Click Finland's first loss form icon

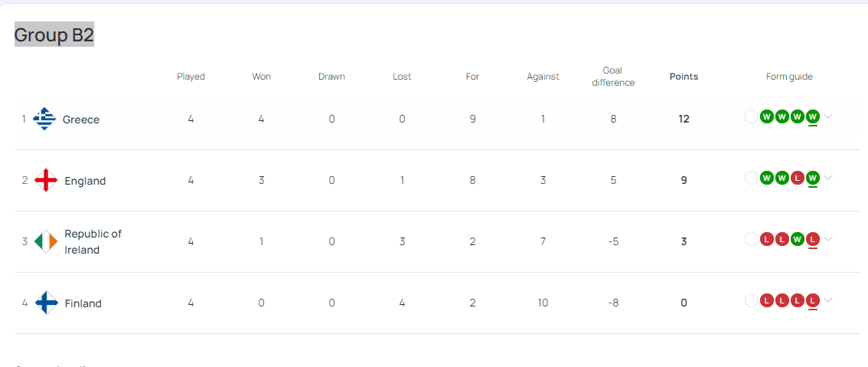click(x=766, y=300)
